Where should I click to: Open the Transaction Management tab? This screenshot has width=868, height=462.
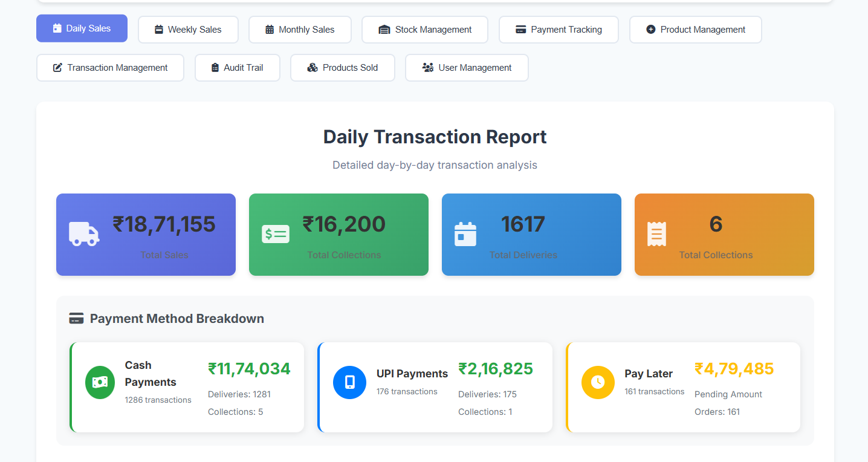click(x=110, y=68)
